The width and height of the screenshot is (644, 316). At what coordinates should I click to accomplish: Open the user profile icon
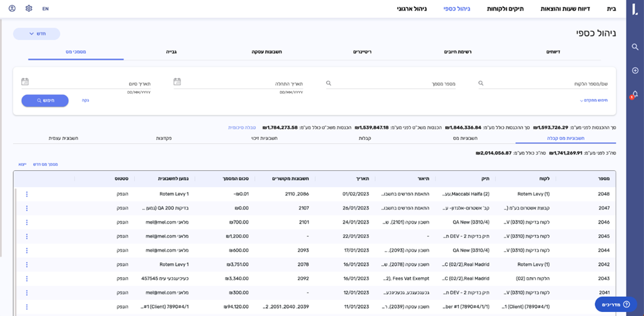point(12,9)
